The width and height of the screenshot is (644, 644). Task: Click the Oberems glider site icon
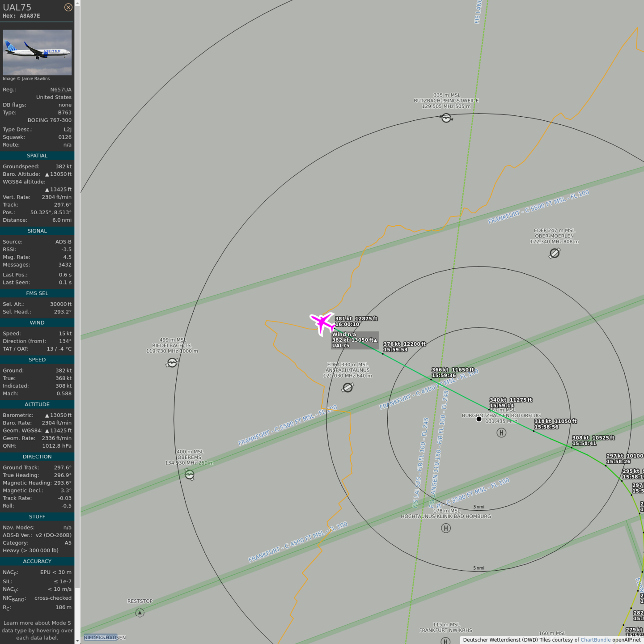tap(190, 475)
